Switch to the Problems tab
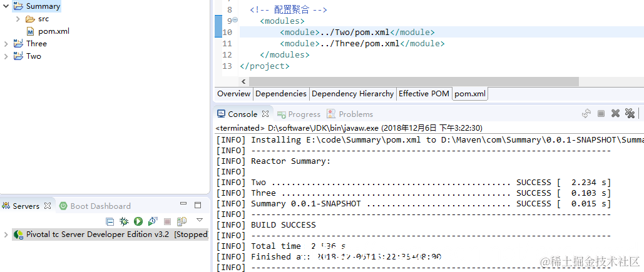The width and height of the screenshot is (644, 272). [x=350, y=114]
